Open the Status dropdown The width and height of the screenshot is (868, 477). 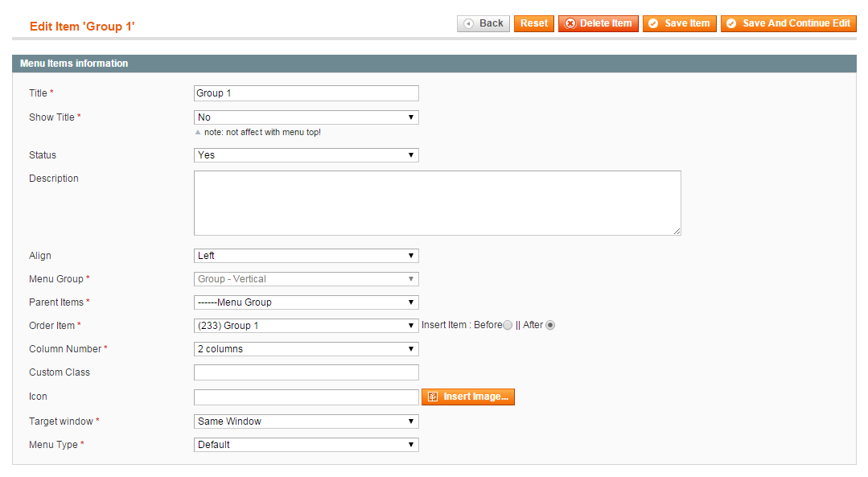tap(306, 155)
